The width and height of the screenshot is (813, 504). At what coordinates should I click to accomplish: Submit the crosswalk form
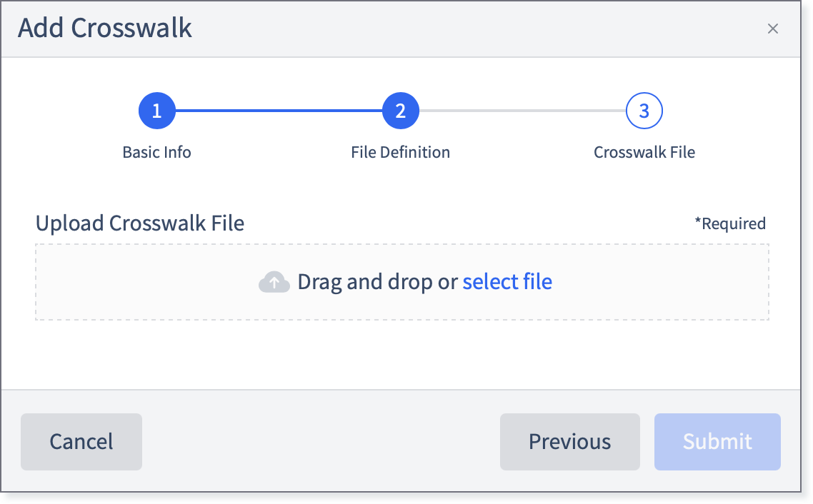[717, 442]
